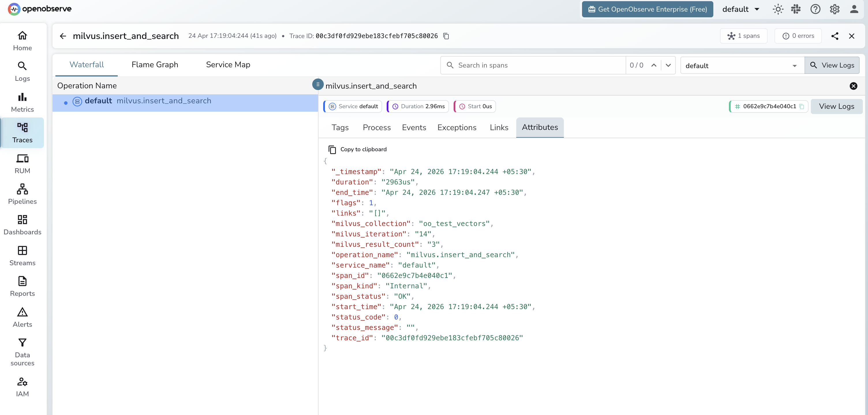Open the Tags tab
This screenshot has width=868, height=415.
pyautogui.click(x=340, y=128)
